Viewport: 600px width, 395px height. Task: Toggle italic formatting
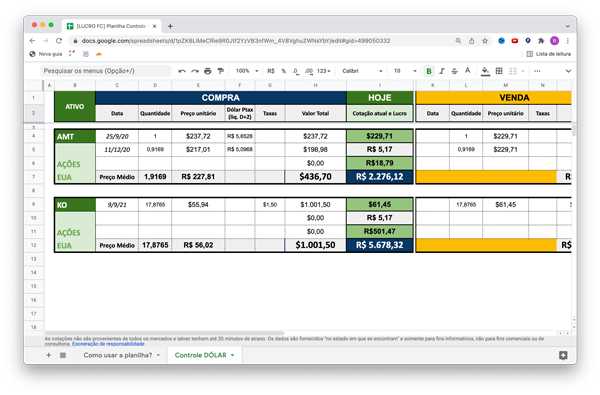(x=442, y=71)
